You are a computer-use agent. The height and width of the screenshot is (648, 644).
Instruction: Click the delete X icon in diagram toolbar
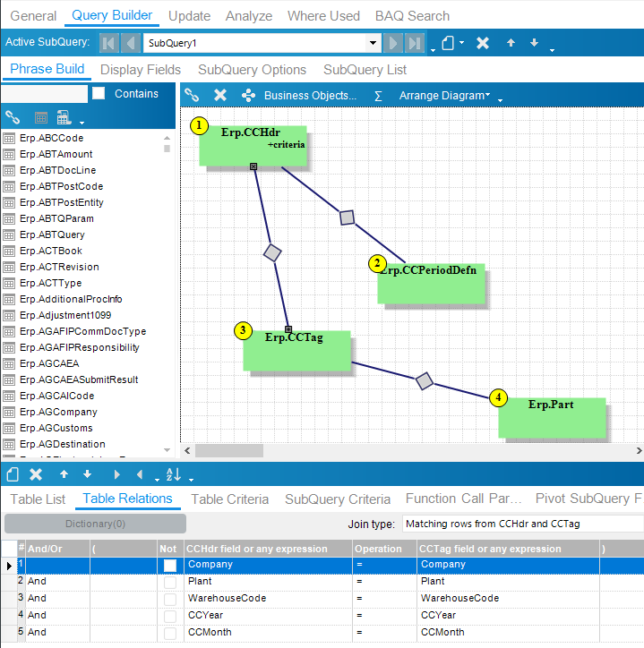tap(220, 95)
